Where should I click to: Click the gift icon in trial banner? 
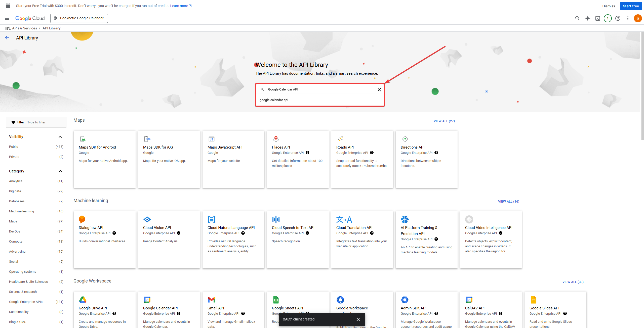tap(8, 6)
